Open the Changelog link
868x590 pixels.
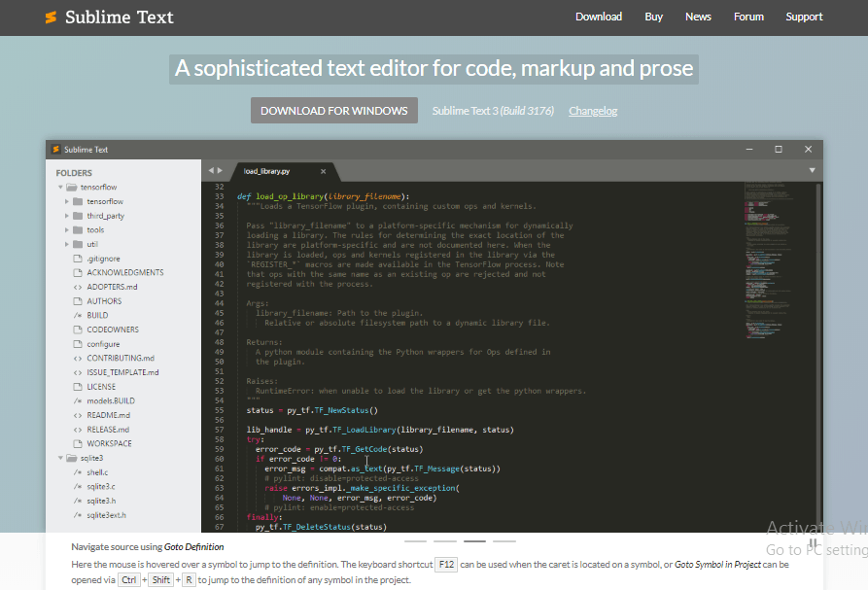coord(593,111)
